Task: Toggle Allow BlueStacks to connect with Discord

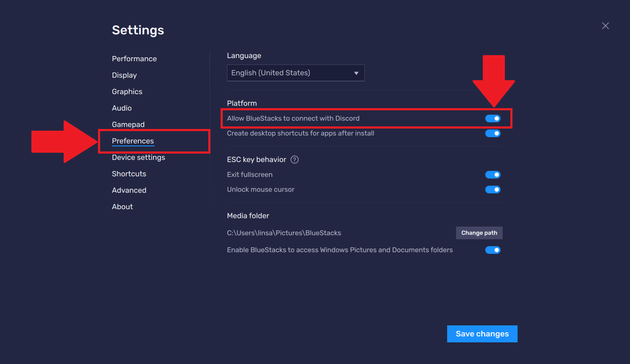Action: pos(493,118)
